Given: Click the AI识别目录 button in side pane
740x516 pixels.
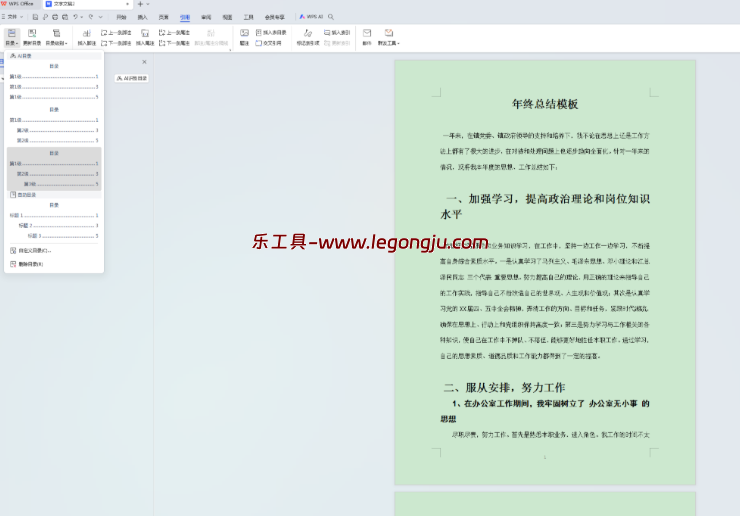Looking at the screenshot, I should pyautogui.click(x=132, y=78).
